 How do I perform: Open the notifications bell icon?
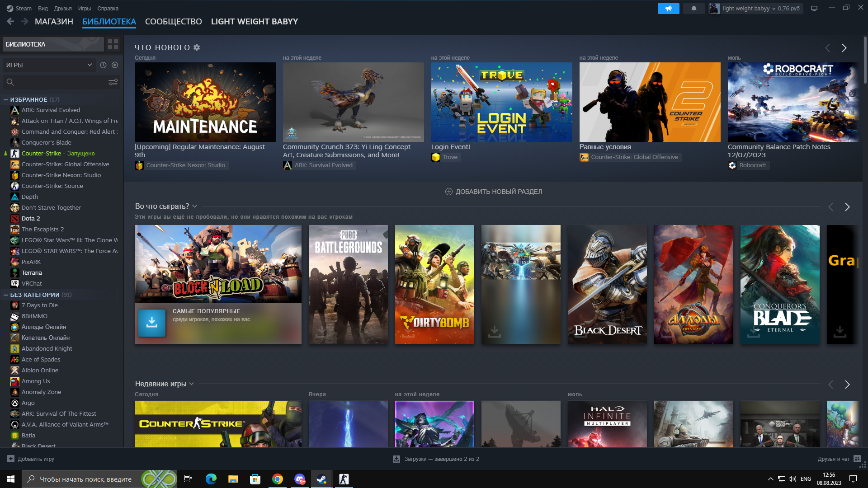(693, 8)
